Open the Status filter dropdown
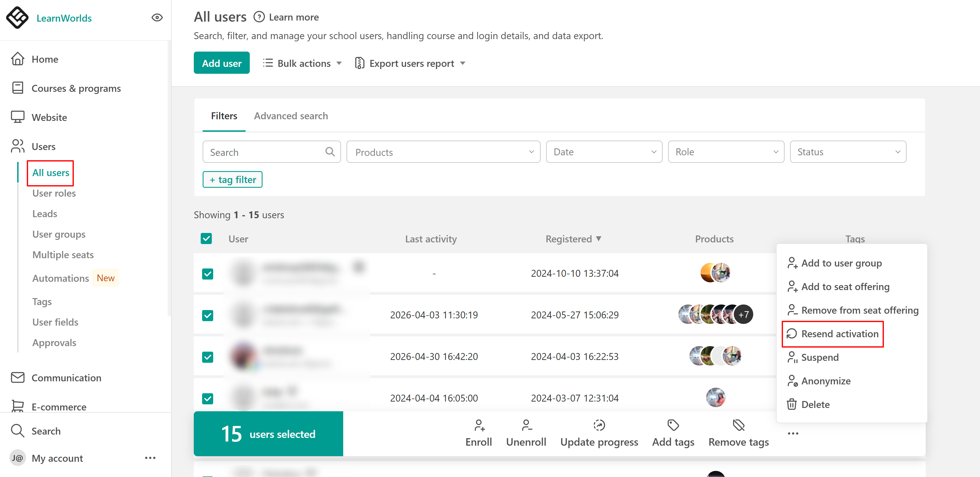The width and height of the screenshot is (980, 477). (848, 152)
